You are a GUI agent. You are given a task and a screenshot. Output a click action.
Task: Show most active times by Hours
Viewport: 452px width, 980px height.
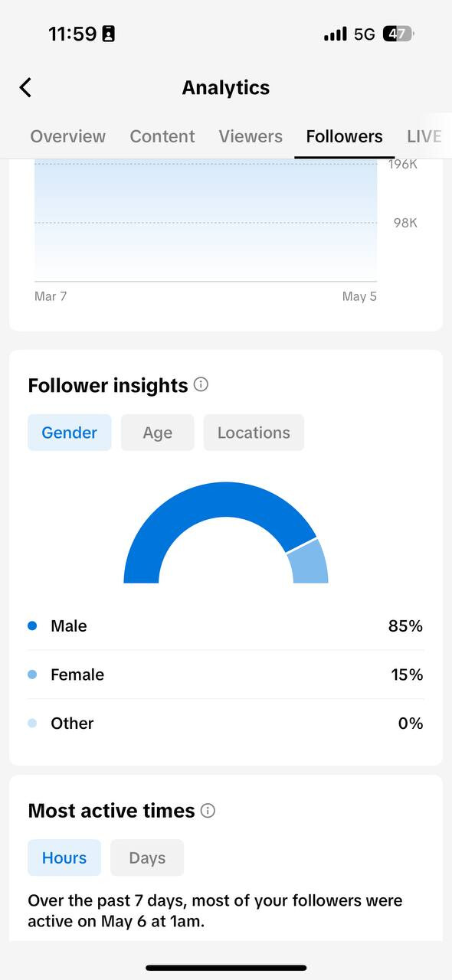point(64,857)
